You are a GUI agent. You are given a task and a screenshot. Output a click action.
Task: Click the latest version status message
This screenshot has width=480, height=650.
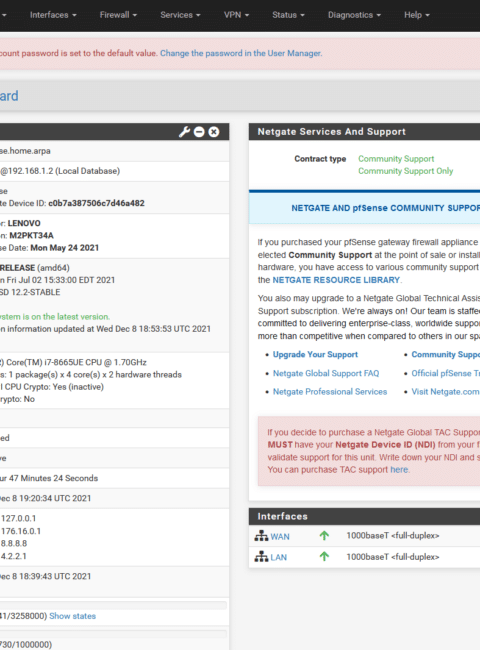coord(55,317)
